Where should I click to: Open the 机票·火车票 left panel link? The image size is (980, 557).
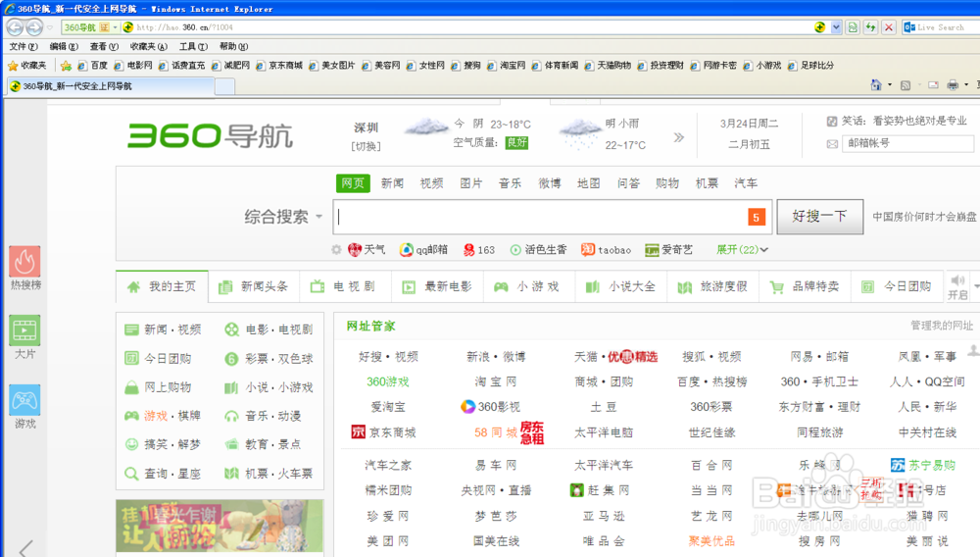269,474
